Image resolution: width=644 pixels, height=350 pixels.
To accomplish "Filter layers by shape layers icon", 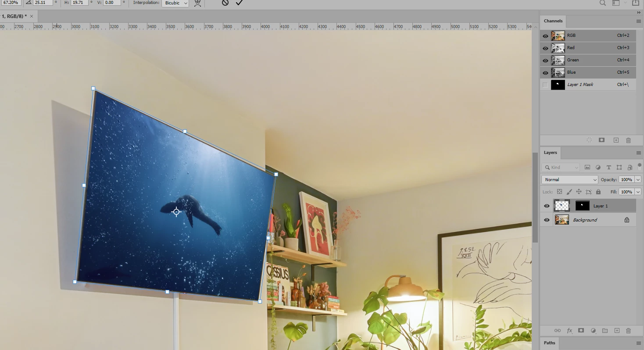I will 619,168.
